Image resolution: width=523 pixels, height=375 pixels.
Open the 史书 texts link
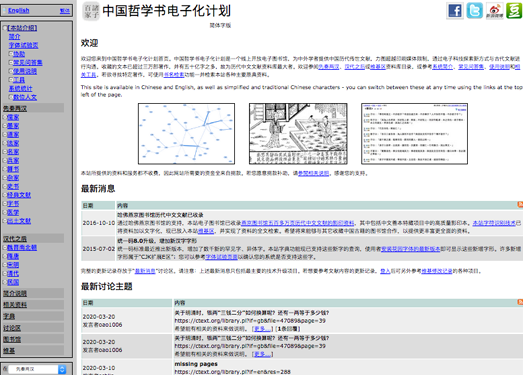pos(13,186)
